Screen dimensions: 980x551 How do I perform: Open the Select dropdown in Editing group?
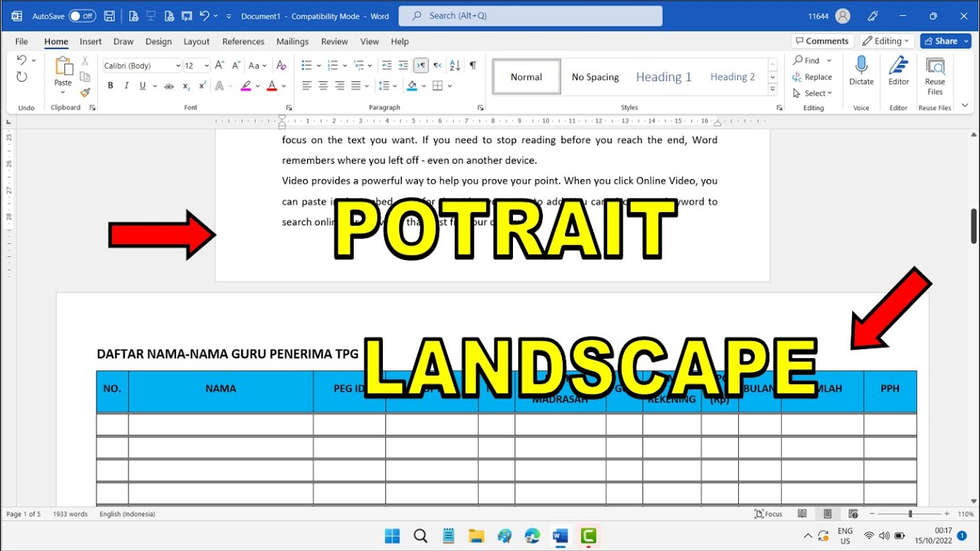(x=812, y=93)
